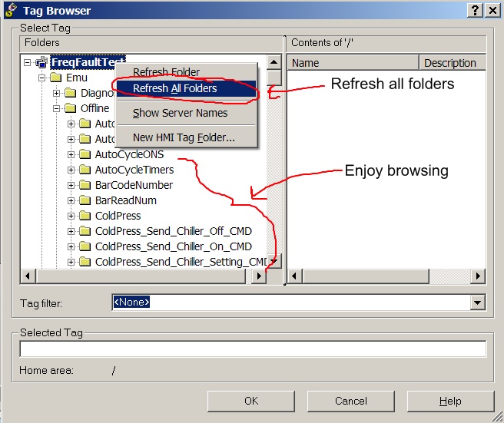Select ColdPress_Send_Chiller_On_CMD tree item label
Screen dimensions: 504x423
[x=174, y=246]
